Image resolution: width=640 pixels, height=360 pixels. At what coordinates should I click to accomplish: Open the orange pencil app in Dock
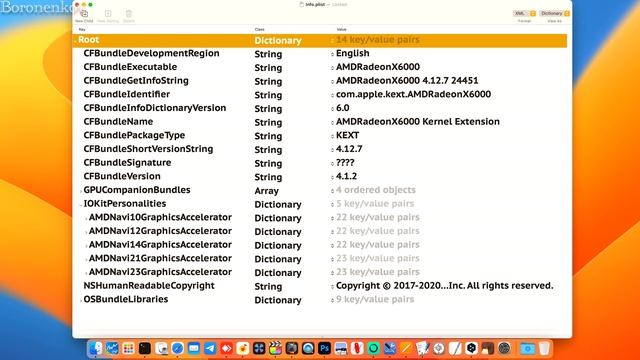point(406,348)
